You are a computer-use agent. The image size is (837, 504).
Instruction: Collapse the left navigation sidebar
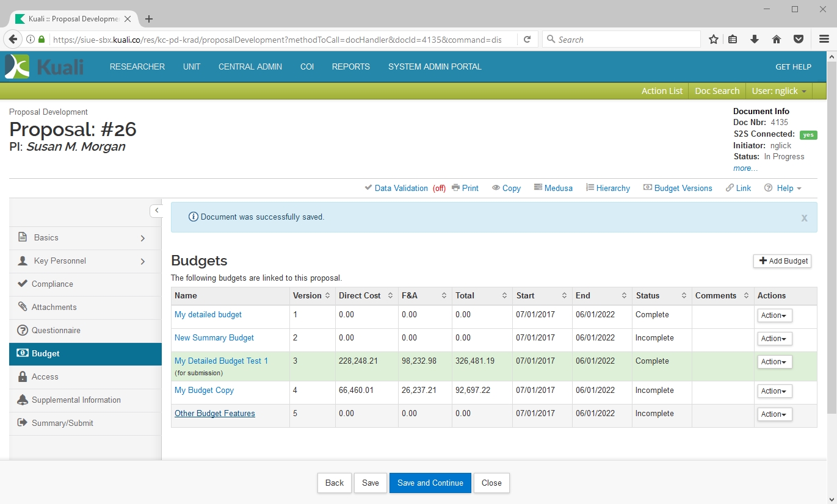(156, 211)
